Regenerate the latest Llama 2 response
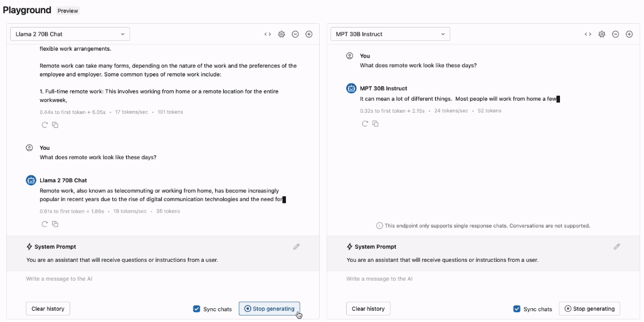The width and height of the screenshot is (644, 322). pos(45,224)
